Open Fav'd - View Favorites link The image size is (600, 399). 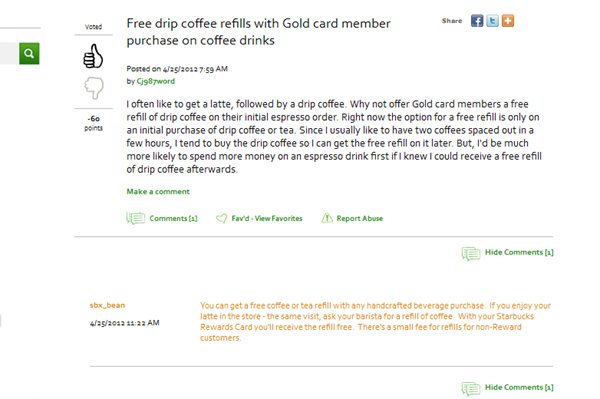[x=267, y=218]
